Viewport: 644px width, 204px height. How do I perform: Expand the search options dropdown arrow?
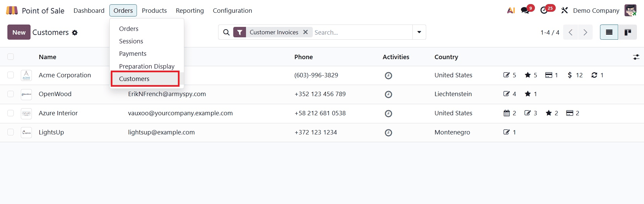coord(419,32)
